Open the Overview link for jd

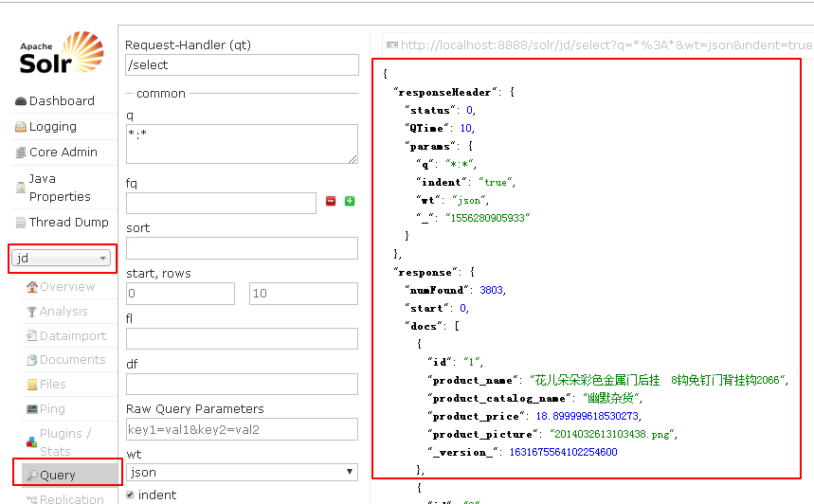click(67, 286)
